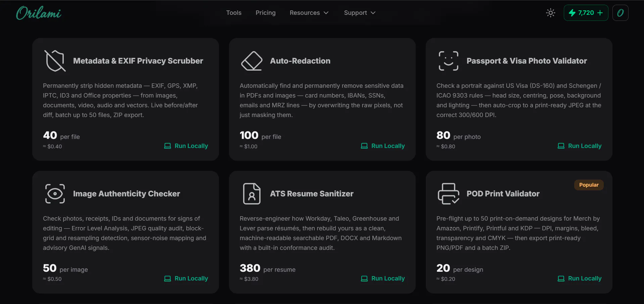Open the ATS Resume Sanitizer title
The height and width of the screenshot is (304, 644).
pyautogui.click(x=312, y=194)
